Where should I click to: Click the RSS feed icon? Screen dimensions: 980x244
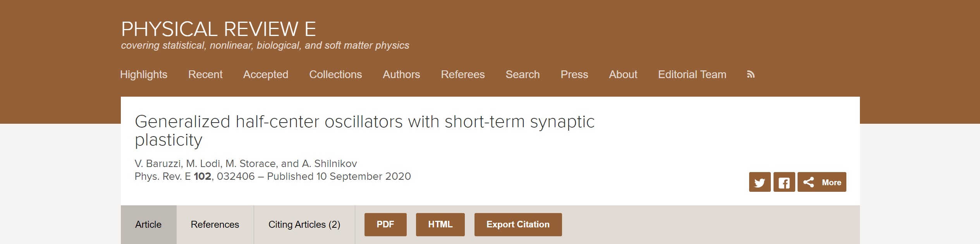(751, 75)
